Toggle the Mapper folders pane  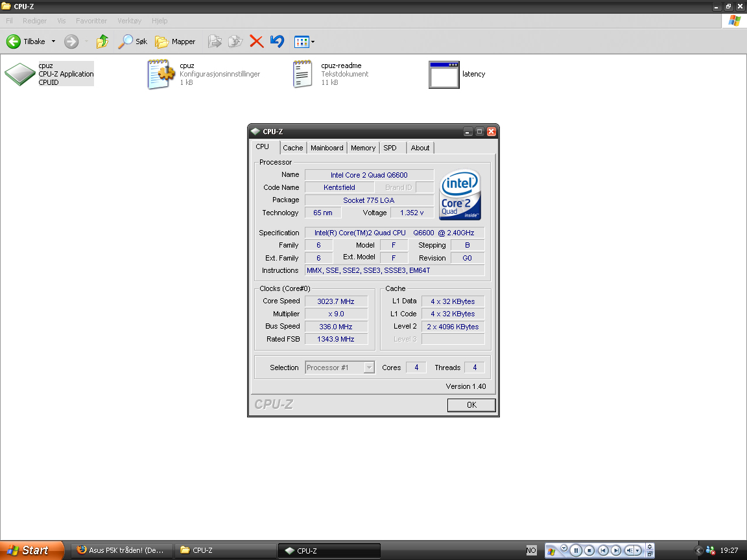[x=175, y=41]
